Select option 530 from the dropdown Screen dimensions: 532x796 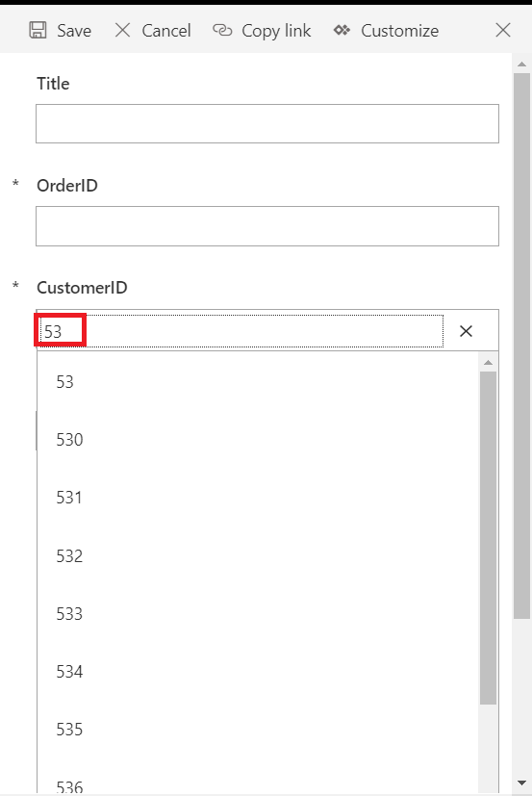(x=258, y=440)
